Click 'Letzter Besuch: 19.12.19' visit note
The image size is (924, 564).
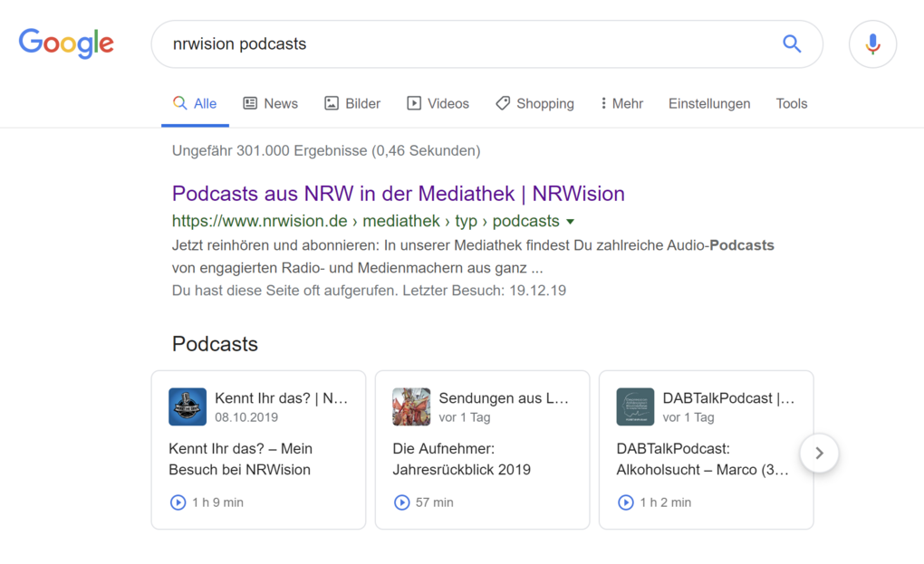pos(485,291)
